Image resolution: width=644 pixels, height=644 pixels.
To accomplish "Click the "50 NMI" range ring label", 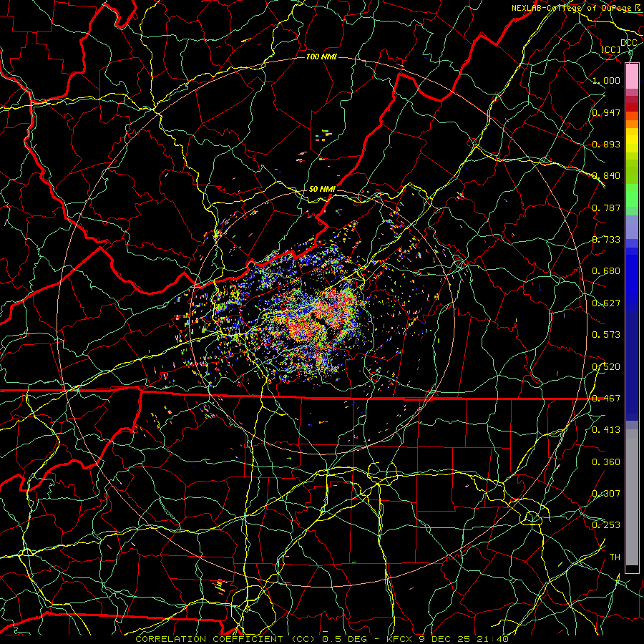I will point(322,189).
